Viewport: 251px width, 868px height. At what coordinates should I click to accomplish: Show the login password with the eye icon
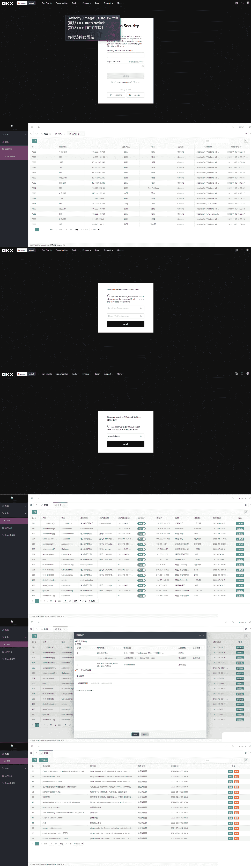coord(143,66)
